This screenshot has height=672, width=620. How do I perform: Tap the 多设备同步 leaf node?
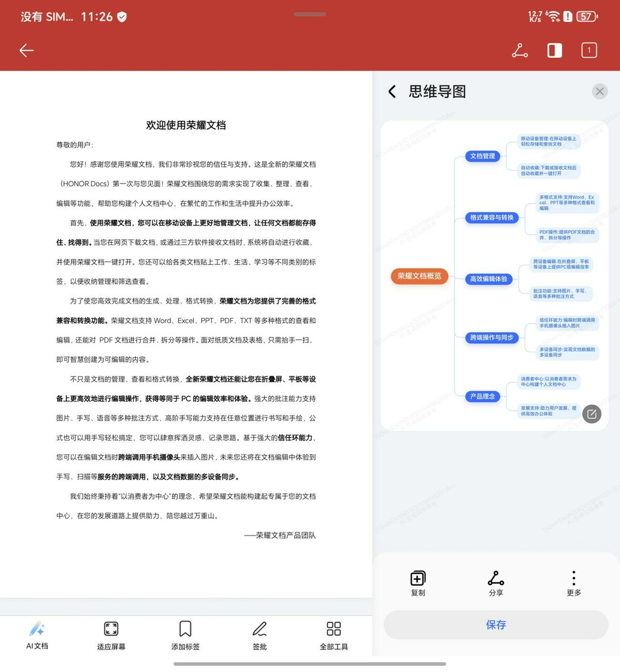click(x=567, y=352)
